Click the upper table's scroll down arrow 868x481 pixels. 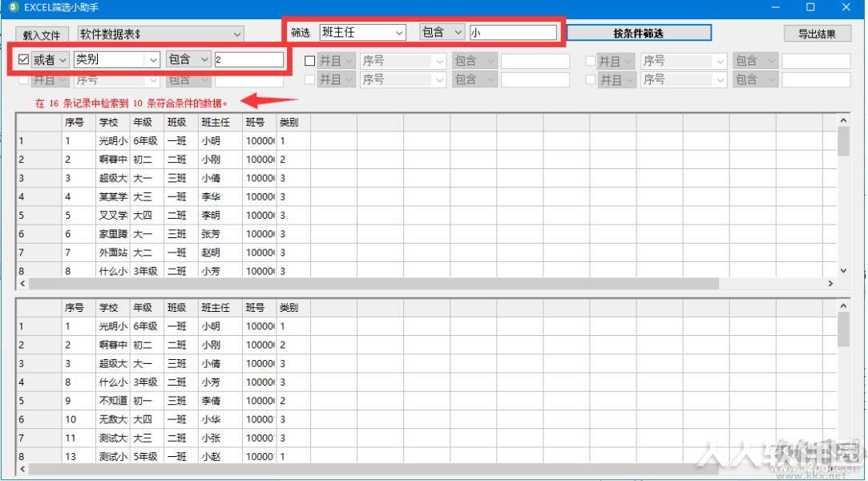click(x=843, y=270)
